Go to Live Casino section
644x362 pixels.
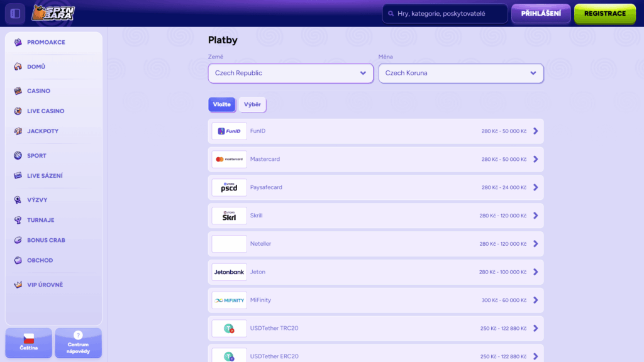tap(45, 111)
